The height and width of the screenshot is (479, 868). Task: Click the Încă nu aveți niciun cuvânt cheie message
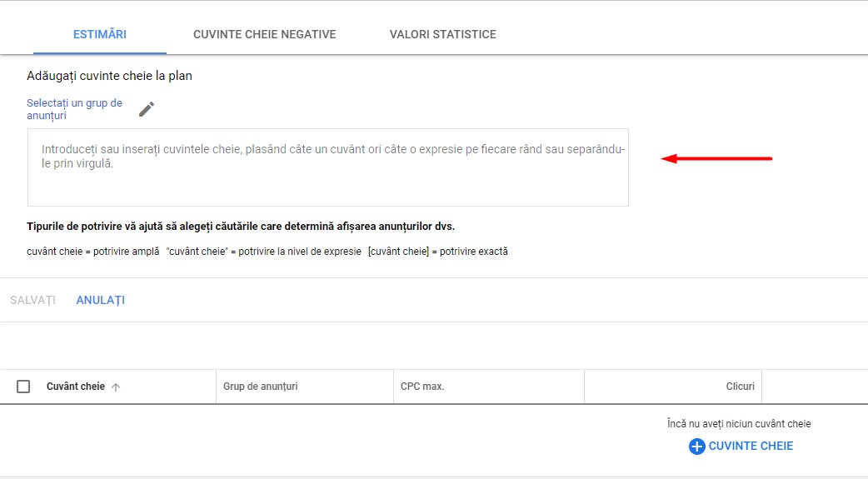tap(739, 424)
